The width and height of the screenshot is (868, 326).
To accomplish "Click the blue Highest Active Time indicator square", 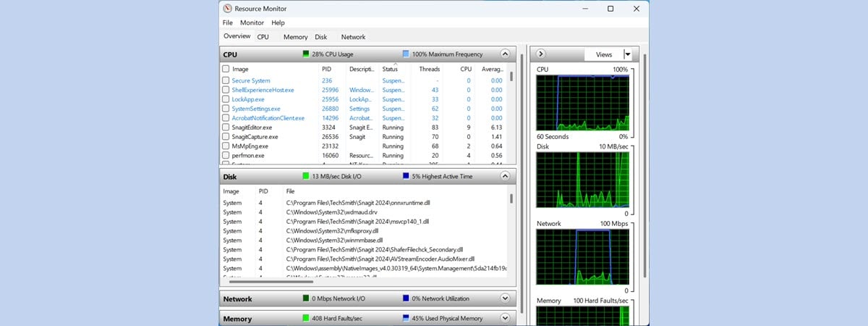I will tap(405, 175).
